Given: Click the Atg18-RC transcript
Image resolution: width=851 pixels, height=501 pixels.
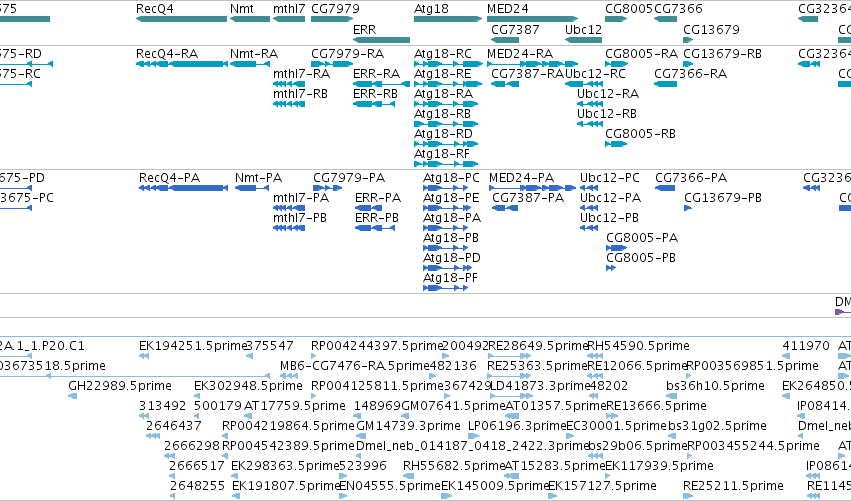Looking at the screenshot, I should [x=448, y=64].
